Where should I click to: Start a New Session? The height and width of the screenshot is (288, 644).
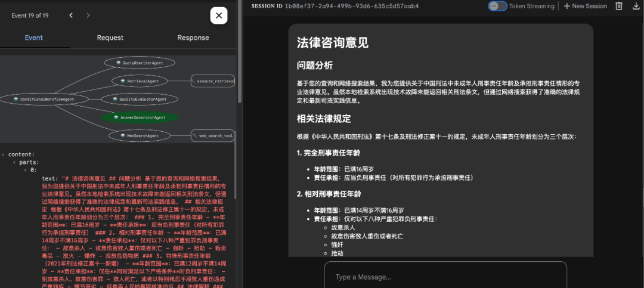[x=586, y=6]
